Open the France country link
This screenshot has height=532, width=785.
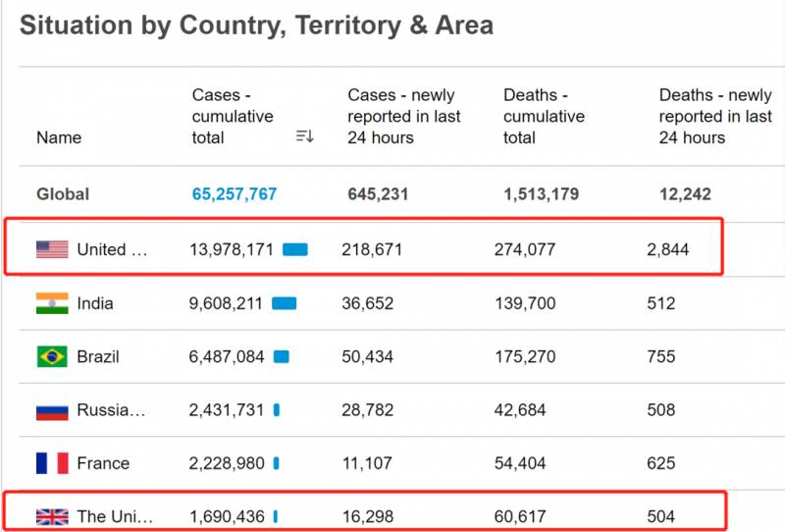103,463
